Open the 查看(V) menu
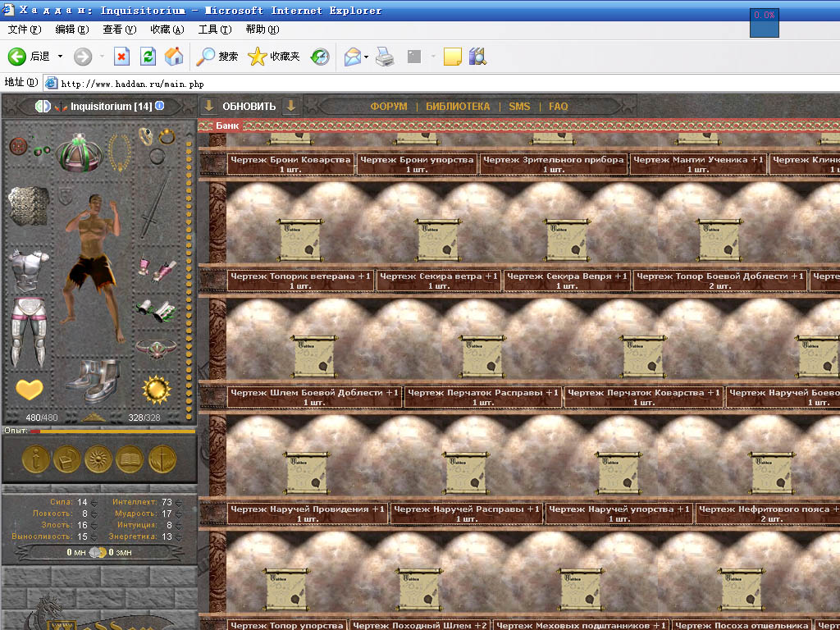Image resolution: width=840 pixels, height=630 pixels. click(x=120, y=30)
